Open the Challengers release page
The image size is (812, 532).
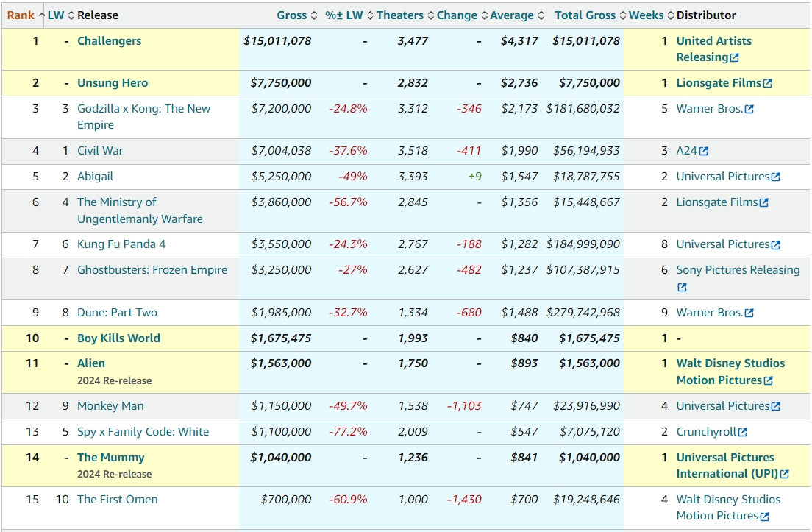click(109, 41)
